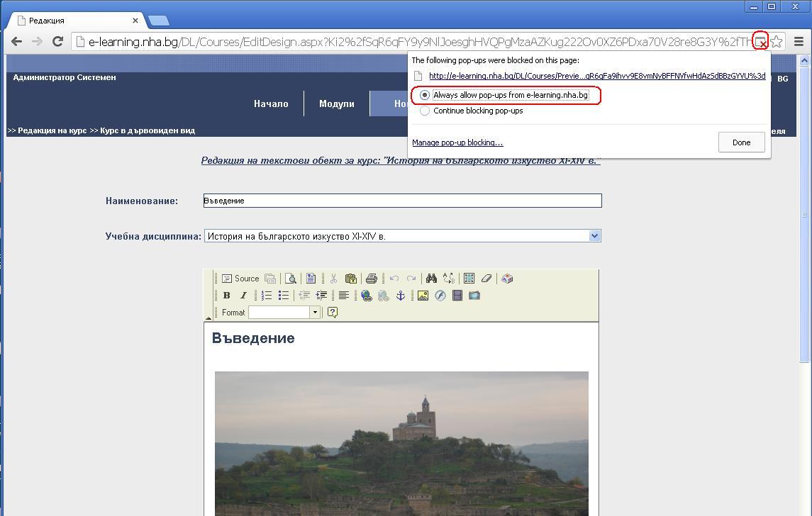
Task: Collapse the editor toolbar with the small arrow
Action: 208,318
